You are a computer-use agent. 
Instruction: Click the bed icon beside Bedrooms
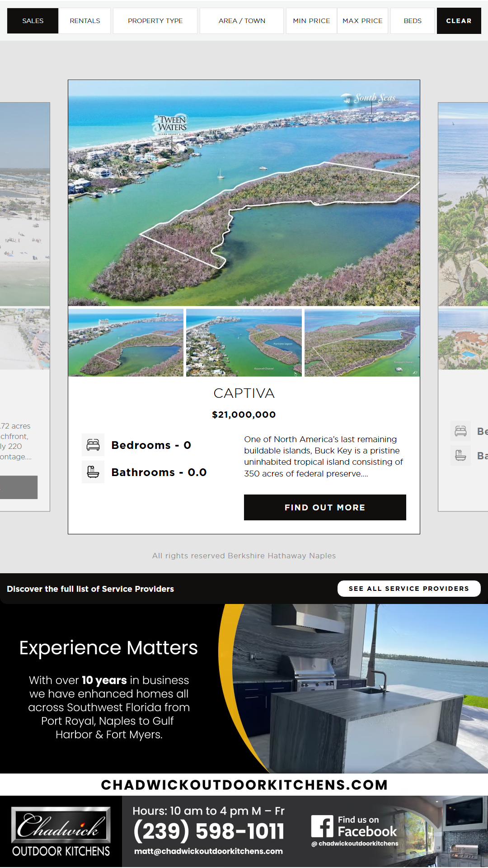point(93,445)
